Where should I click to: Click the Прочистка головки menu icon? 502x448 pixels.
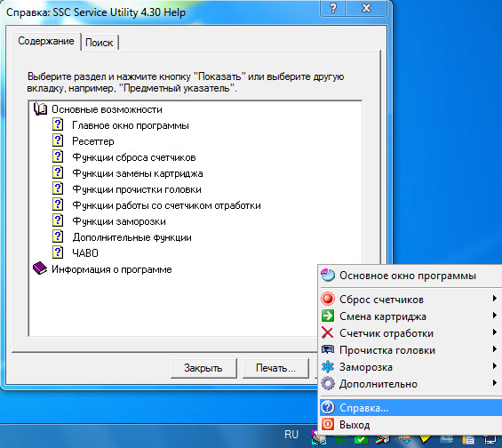(328, 349)
